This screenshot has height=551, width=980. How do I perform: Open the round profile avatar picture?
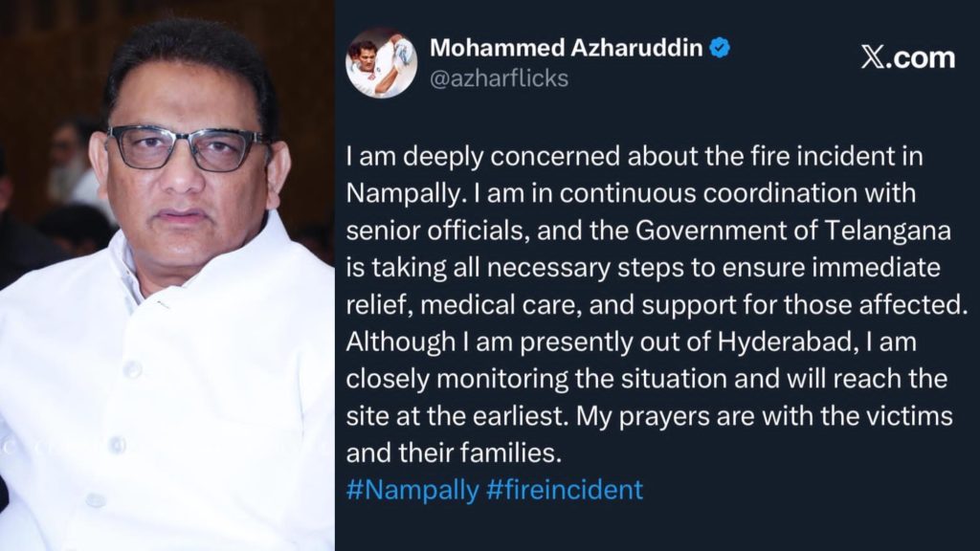coord(381,62)
